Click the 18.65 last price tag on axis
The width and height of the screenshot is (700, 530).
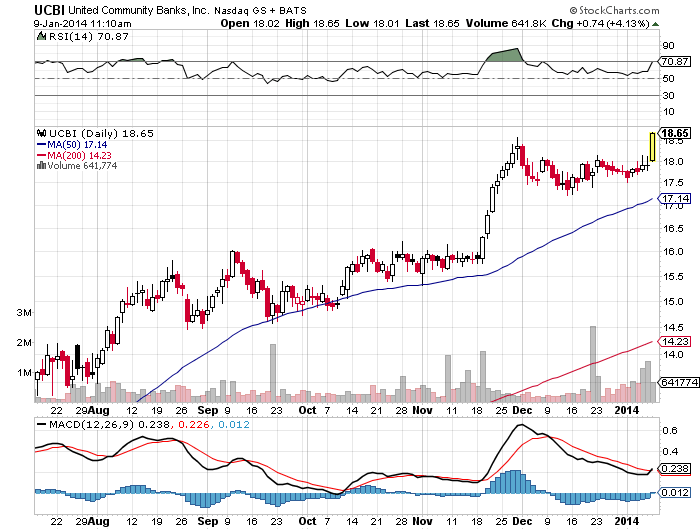[x=675, y=133]
